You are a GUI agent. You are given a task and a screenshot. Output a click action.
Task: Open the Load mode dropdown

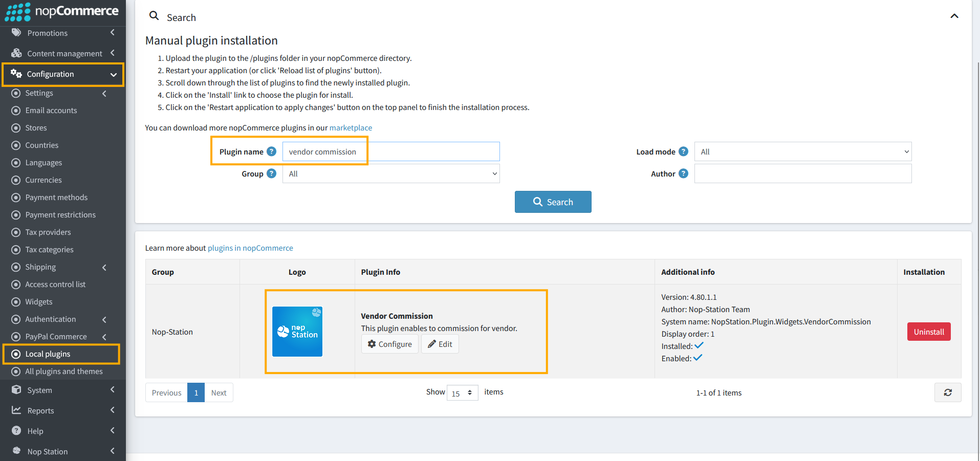(803, 151)
